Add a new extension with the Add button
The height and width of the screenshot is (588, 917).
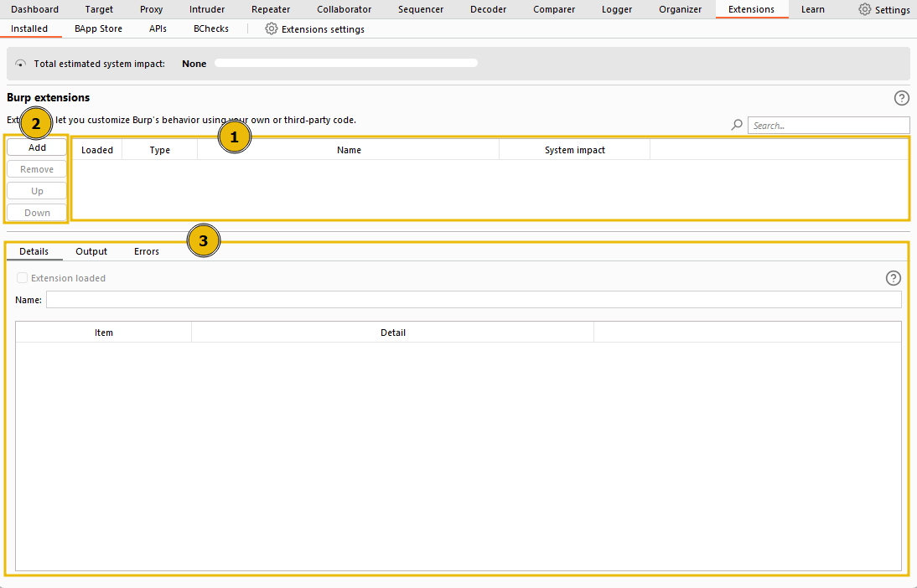tap(36, 147)
